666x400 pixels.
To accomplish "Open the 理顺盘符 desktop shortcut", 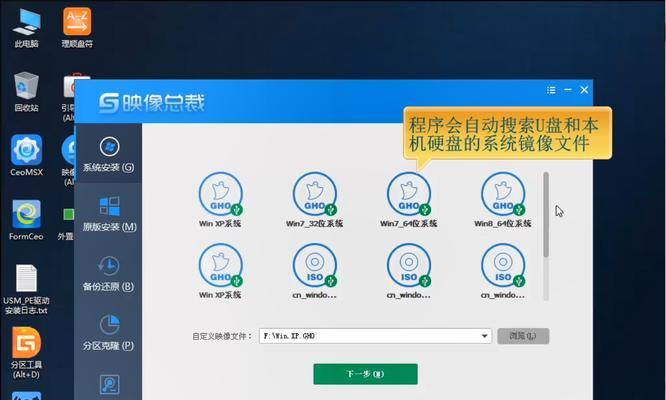I will tap(77, 28).
